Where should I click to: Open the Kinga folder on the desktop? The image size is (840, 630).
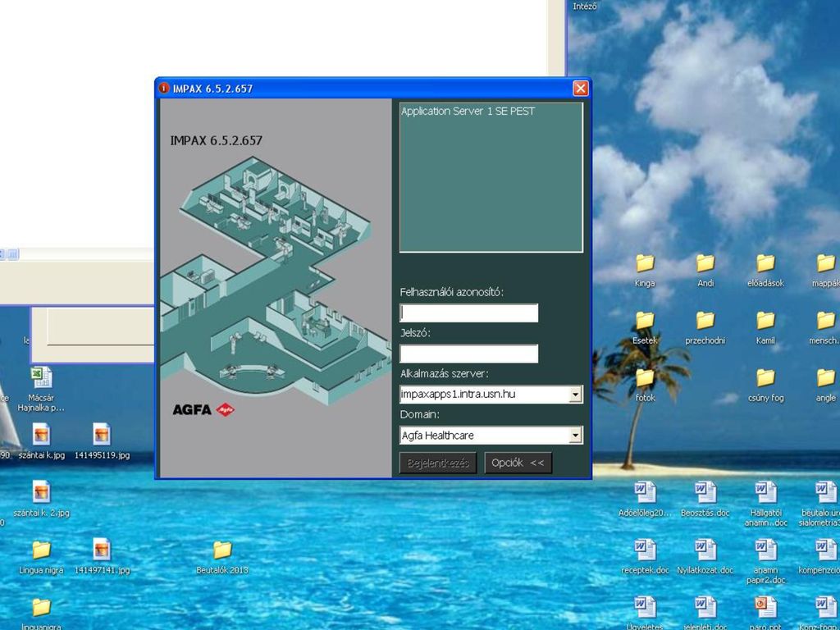click(645, 263)
